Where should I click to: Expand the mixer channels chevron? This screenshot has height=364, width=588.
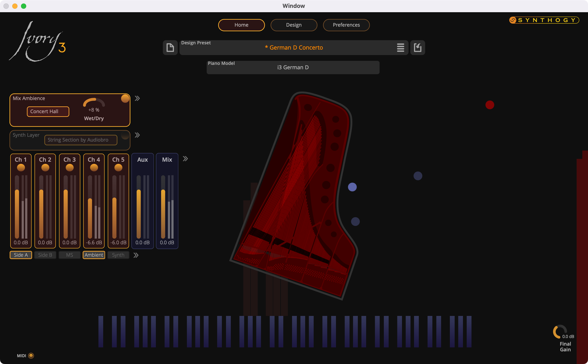(185, 159)
